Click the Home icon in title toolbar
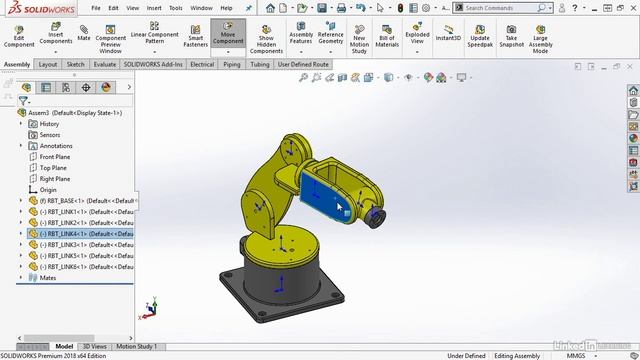Viewport: 640px width, 360px height. (270, 8)
